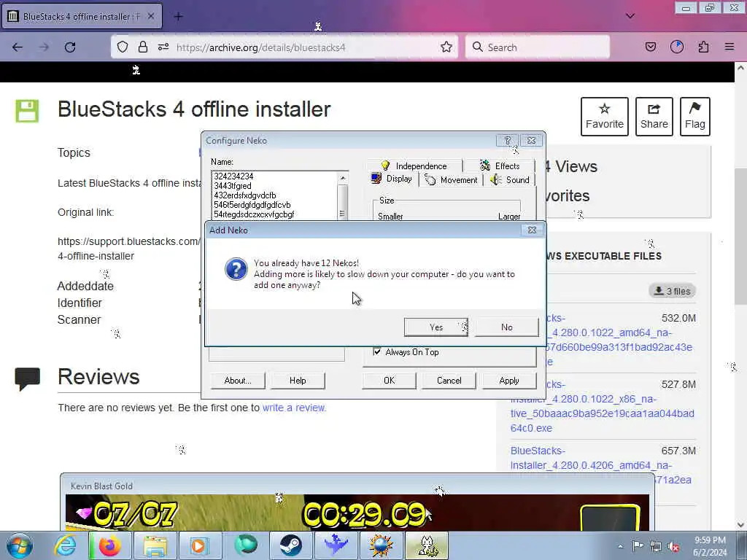Toggle the Always On Top checkbox

[377, 352]
